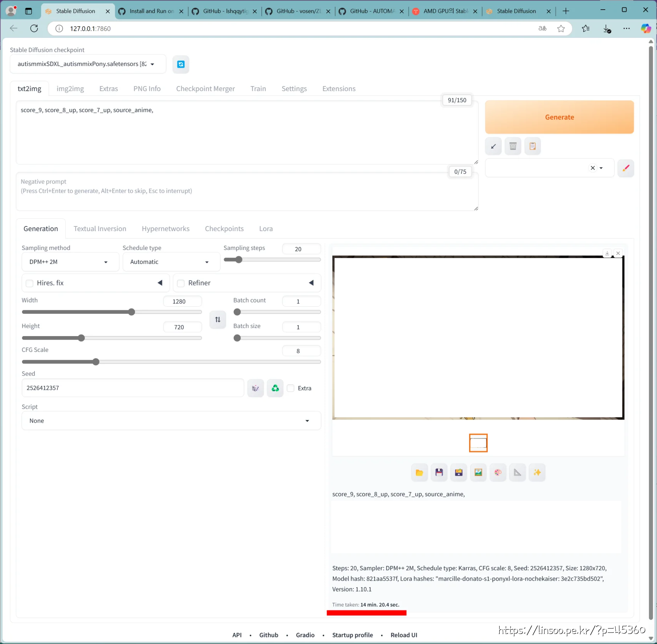Enable Refiner checkbox
The image size is (657, 644).
(180, 284)
